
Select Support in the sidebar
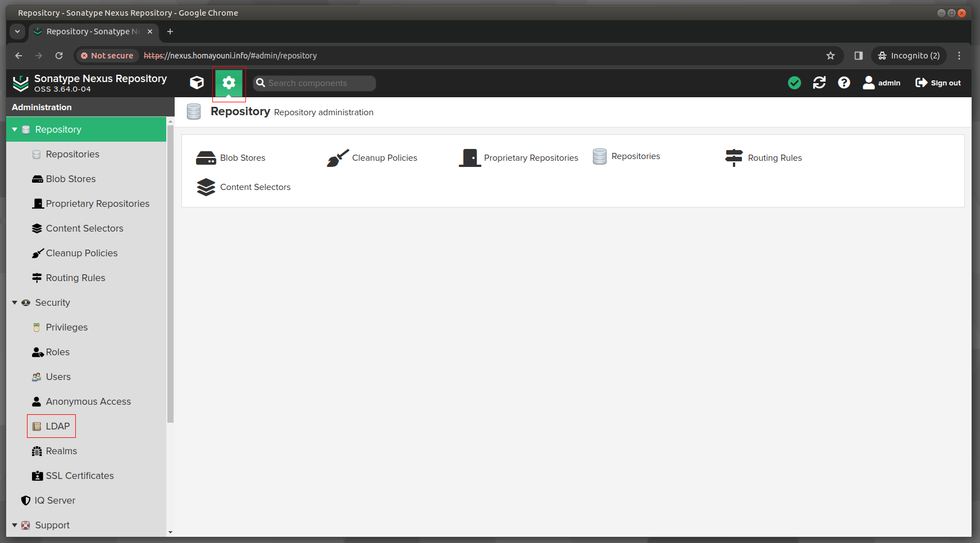86,525
